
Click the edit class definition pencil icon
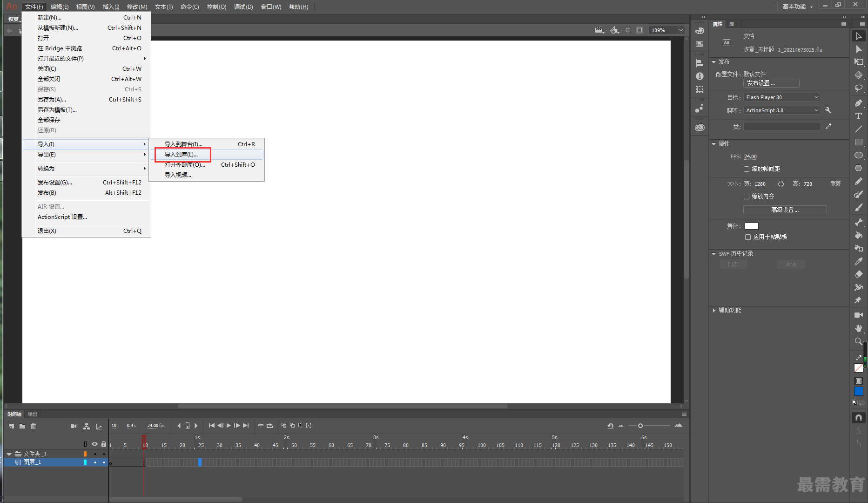[x=828, y=126]
